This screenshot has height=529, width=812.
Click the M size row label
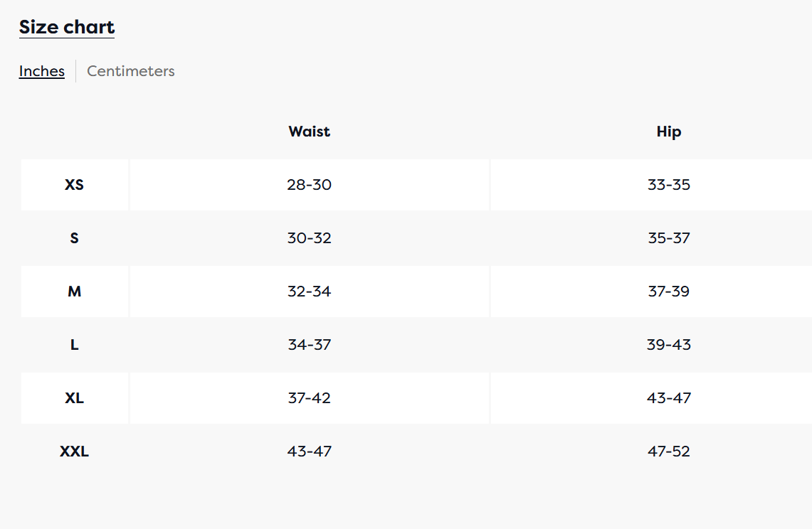(74, 292)
